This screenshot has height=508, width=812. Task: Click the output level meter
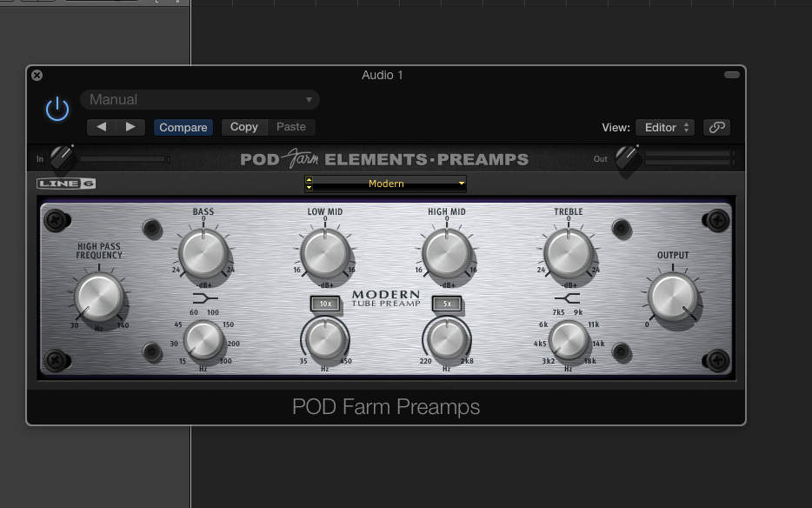pos(689,158)
